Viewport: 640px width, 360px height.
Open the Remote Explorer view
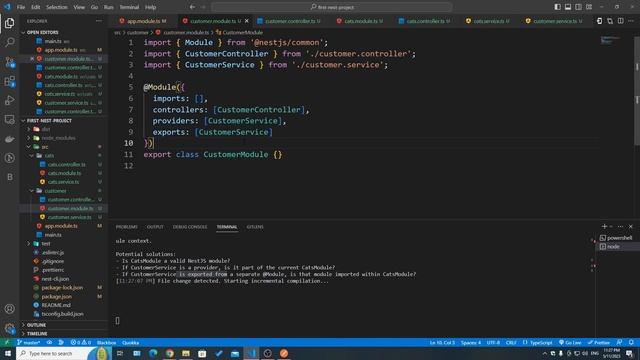click(x=9, y=120)
